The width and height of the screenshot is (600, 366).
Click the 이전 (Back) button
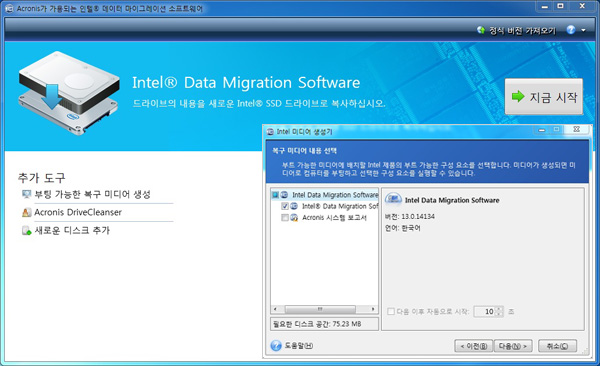(x=473, y=346)
